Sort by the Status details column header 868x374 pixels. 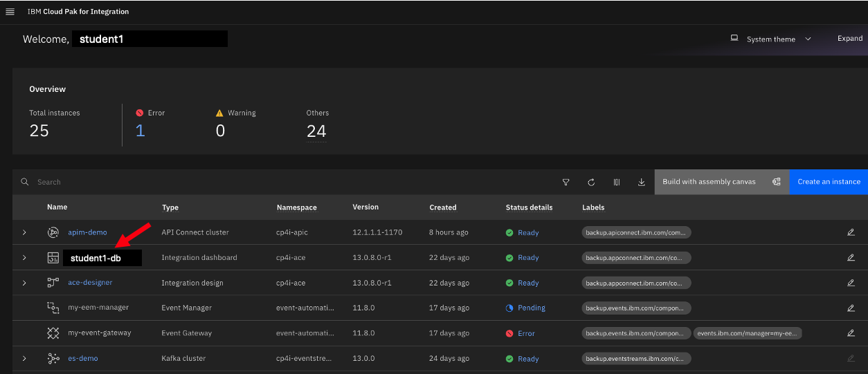[530, 207]
